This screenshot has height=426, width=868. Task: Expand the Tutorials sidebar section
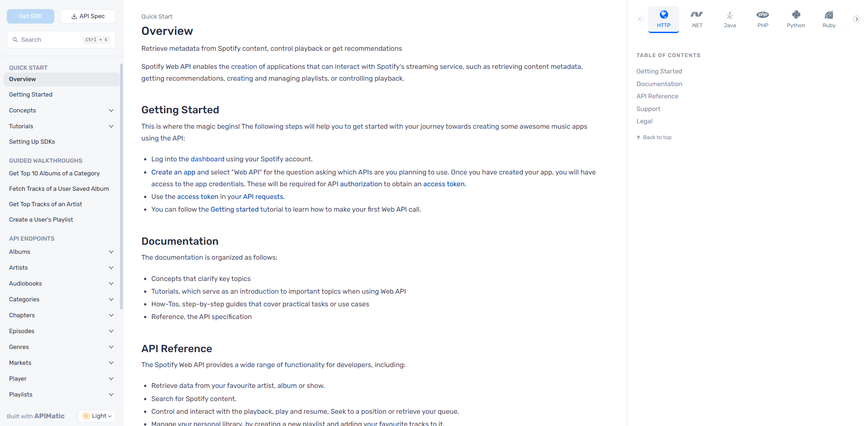[62, 126]
